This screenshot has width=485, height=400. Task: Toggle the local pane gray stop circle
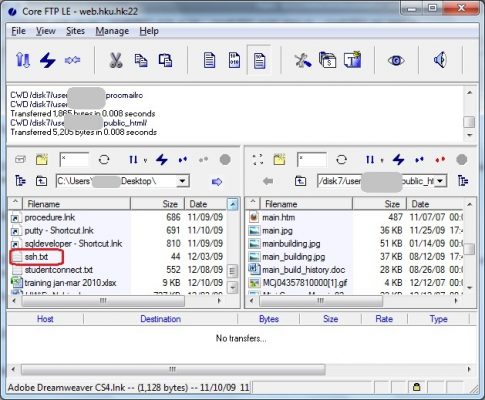[225, 160]
